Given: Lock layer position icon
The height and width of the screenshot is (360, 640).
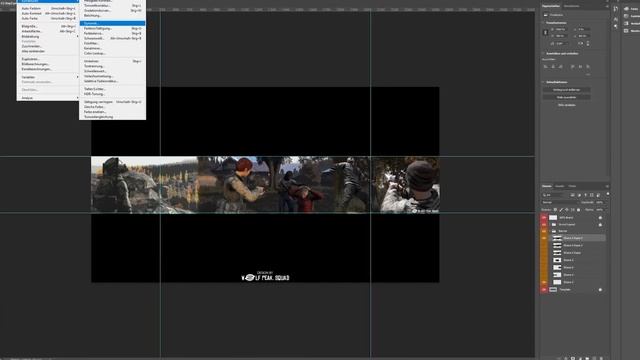Looking at the screenshot, I should (x=567, y=210).
